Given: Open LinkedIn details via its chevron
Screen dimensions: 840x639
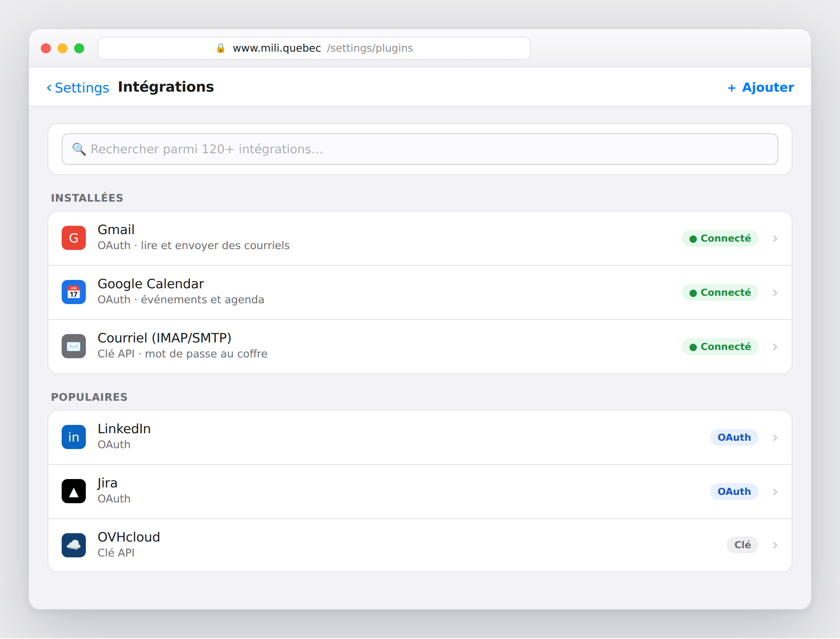Looking at the screenshot, I should (775, 437).
